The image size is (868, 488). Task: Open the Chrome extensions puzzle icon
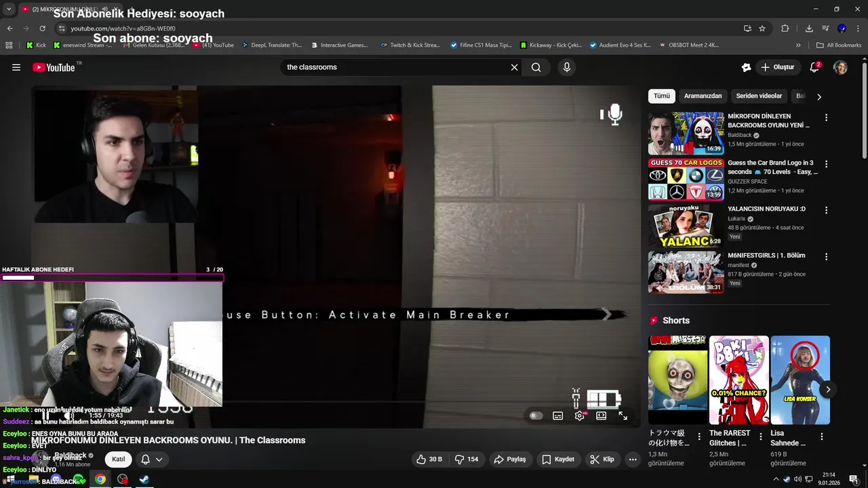(785, 28)
